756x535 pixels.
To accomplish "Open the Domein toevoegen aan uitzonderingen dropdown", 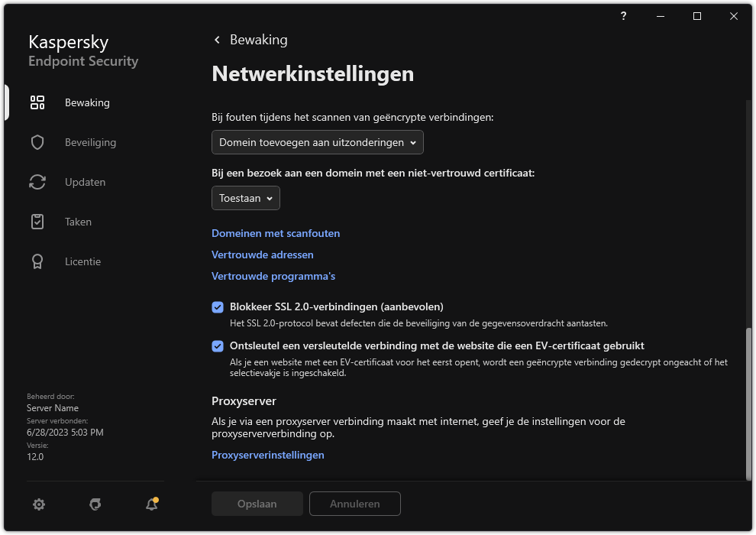I will click(x=317, y=142).
